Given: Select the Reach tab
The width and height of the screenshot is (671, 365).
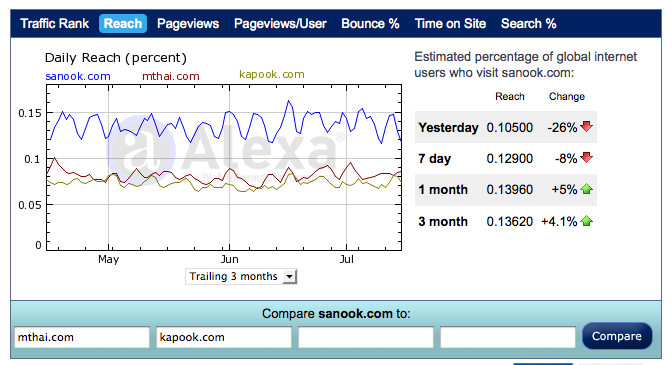Looking at the screenshot, I should [123, 24].
